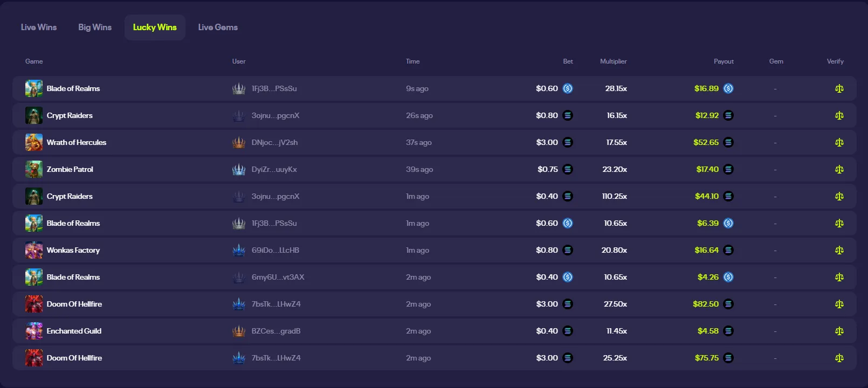Click the crown rank icon beside DNjoc...jV2sh

pyautogui.click(x=239, y=142)
